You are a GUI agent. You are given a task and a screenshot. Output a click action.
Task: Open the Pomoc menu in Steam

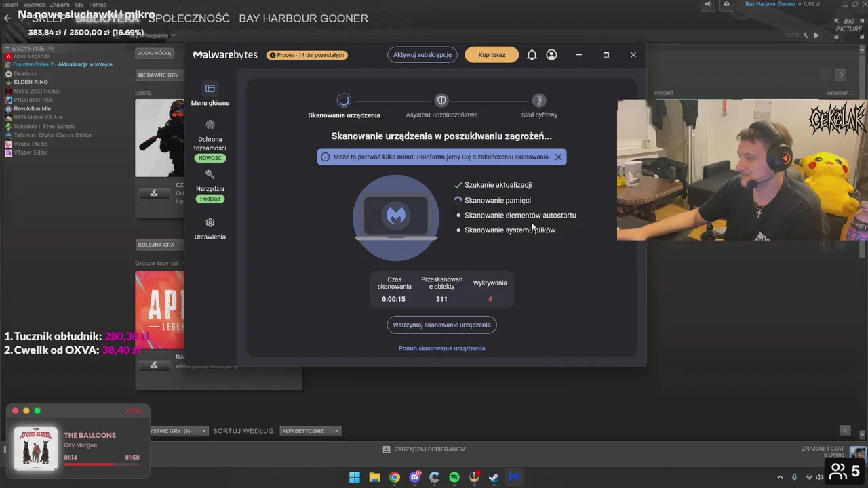98,5
